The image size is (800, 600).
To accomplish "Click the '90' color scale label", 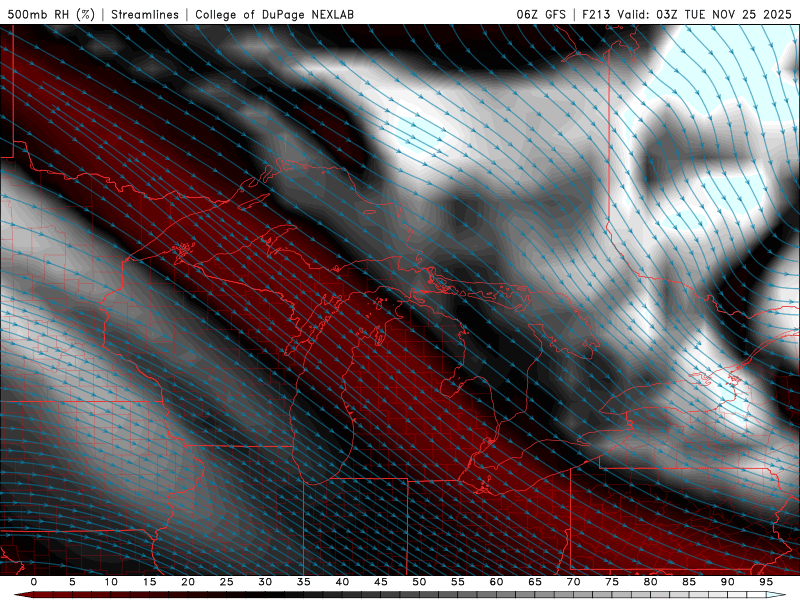I will coord(727,582).
